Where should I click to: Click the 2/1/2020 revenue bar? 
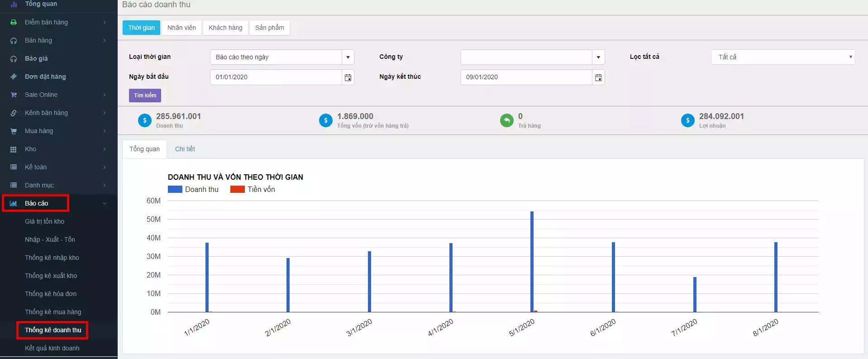288,285
